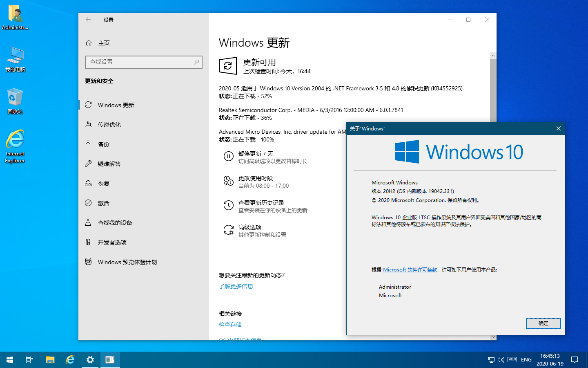Screen dimensions: 588x368
Task: Click history icon for 查看更新历史记录
Action: [x=229, y=205]
